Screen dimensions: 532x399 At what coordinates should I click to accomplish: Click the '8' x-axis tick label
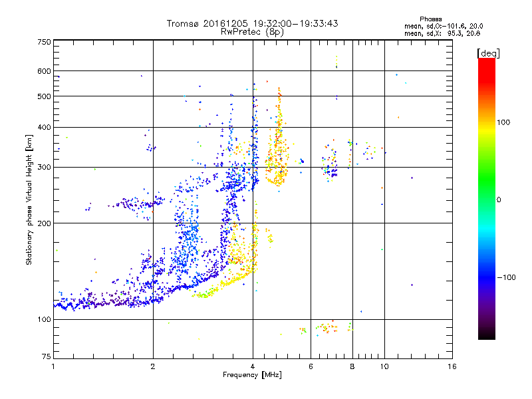click(x=352, y=366)
